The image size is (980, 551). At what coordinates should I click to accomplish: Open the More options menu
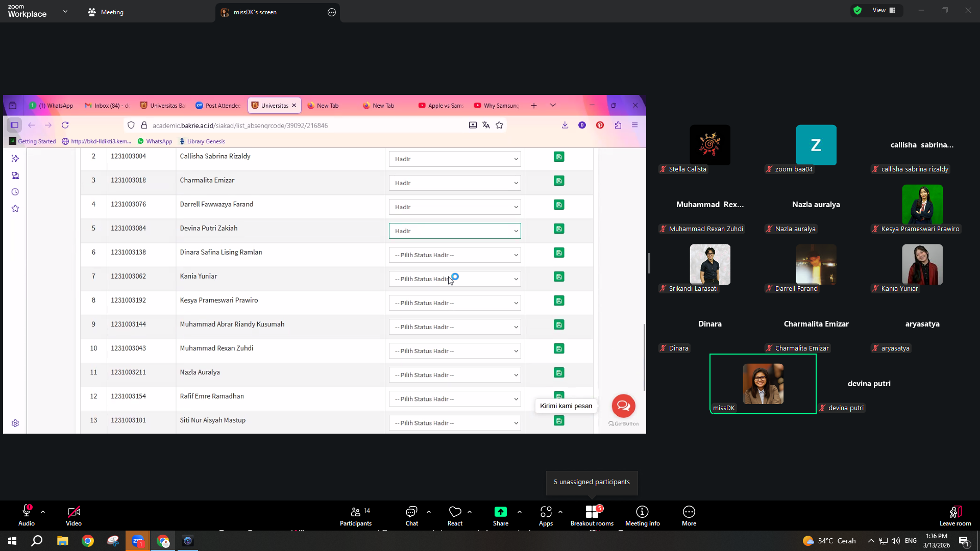click(x=689, y=515)
